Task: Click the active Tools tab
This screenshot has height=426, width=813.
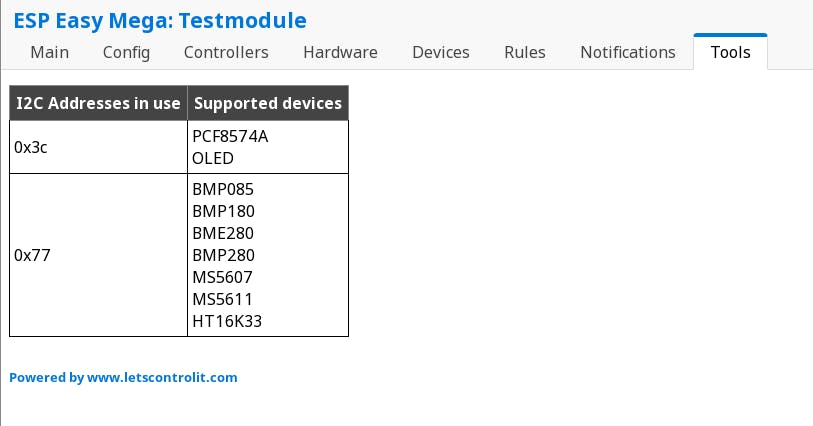Action: point(730,52)
